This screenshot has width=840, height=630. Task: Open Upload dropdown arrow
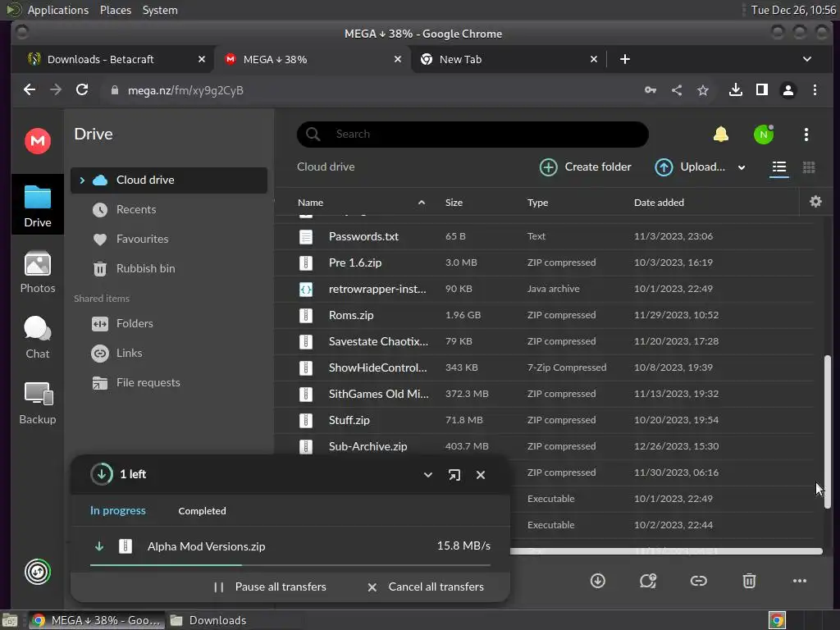tap(742, 167)
